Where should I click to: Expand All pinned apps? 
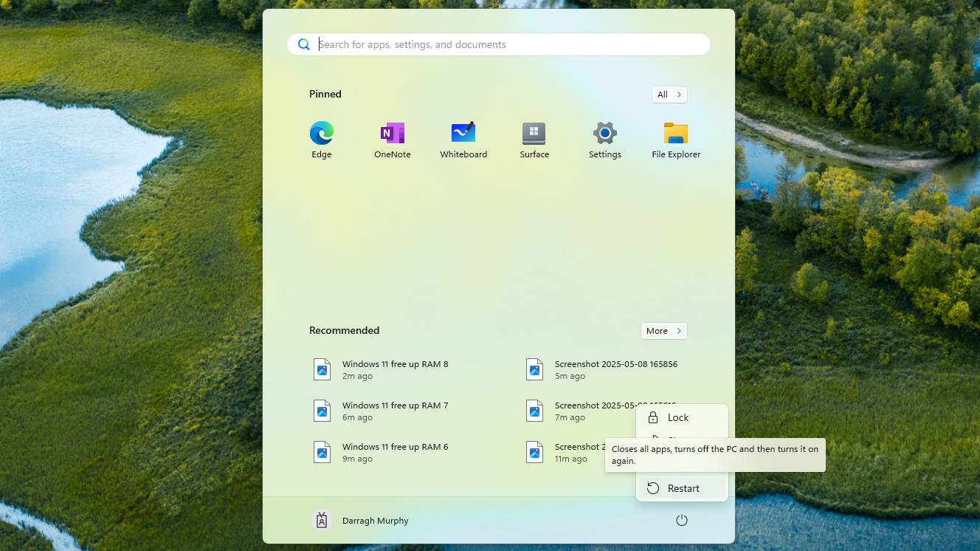[668, 94]
